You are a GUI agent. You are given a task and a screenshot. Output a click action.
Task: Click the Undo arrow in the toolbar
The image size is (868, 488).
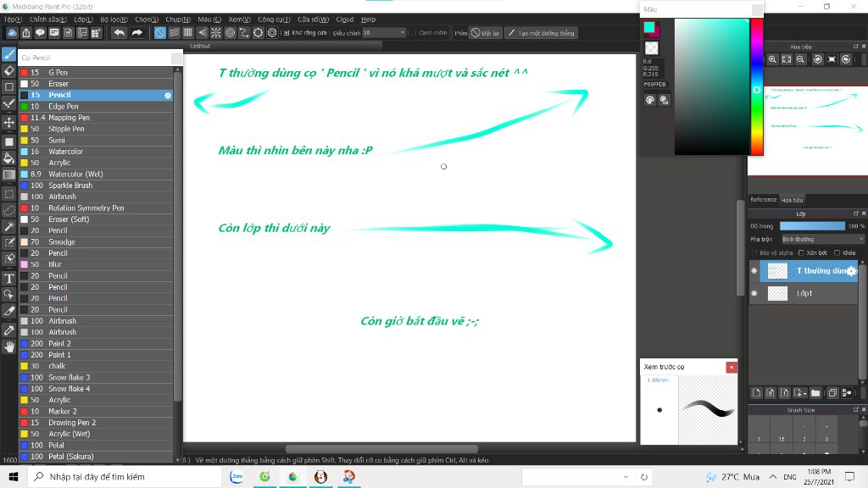tap(119, 32)
